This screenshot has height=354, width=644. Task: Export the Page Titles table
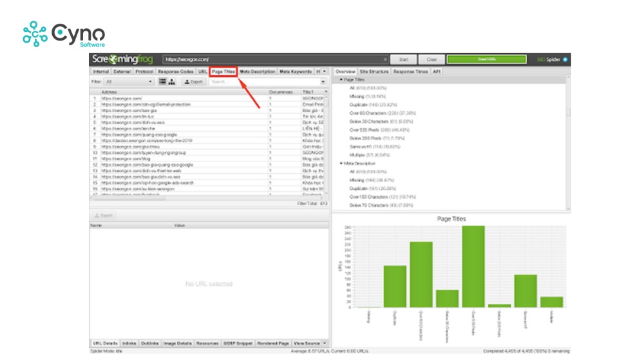coord(193,82)
